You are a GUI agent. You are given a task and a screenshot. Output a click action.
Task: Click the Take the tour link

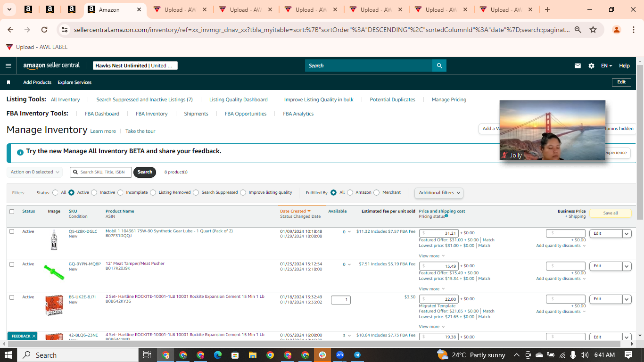tap(140, 132)
